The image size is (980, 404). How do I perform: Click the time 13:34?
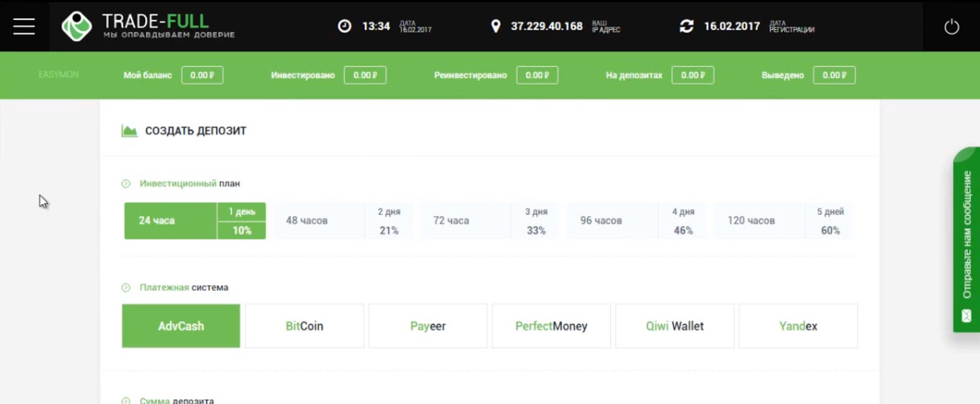point(376,26)
